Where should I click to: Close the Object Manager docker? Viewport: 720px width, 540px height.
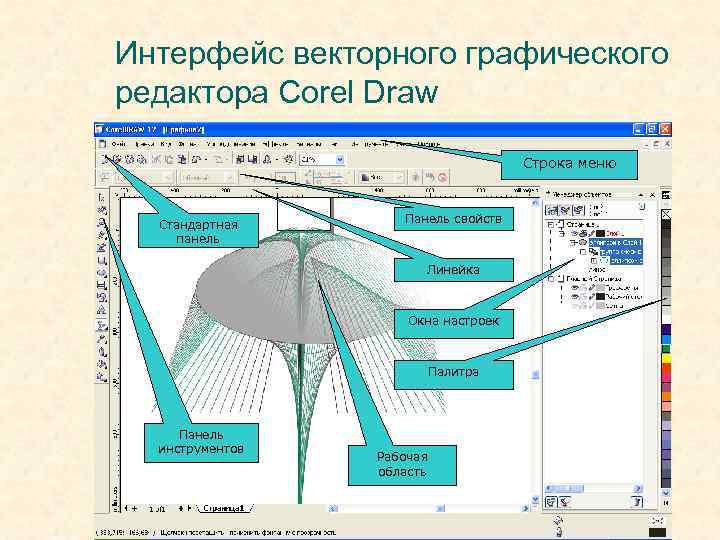[x=652, y=195]
